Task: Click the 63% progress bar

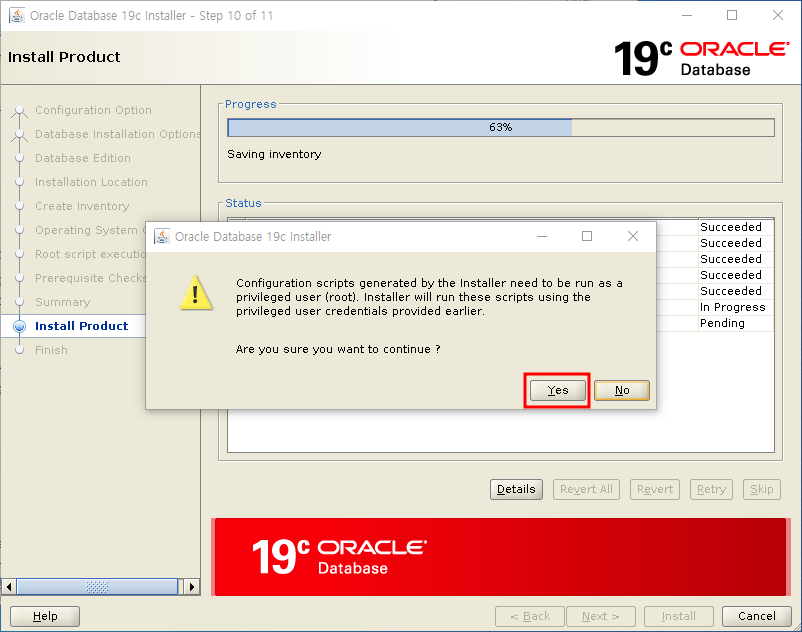Action: pyautogui.click(x=501, y=127)
